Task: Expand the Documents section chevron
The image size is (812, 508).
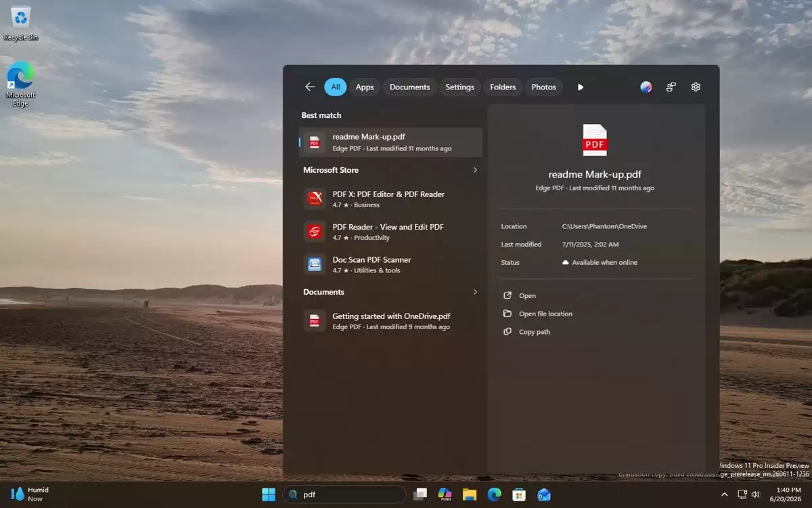Action: point(475,292)
